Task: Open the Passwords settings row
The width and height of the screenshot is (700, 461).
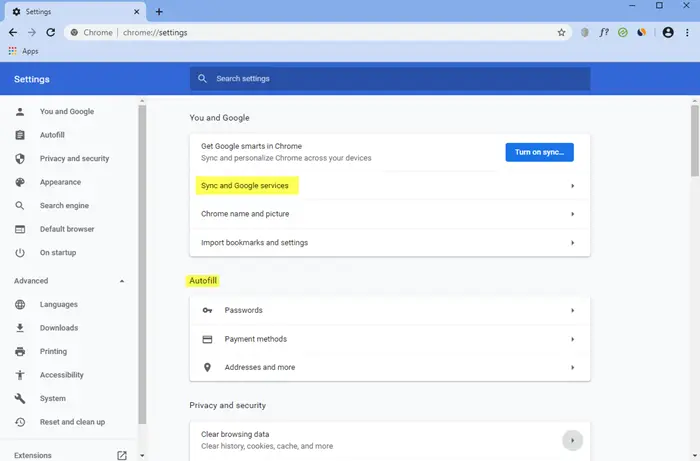Action: click(x=390, y=311)
